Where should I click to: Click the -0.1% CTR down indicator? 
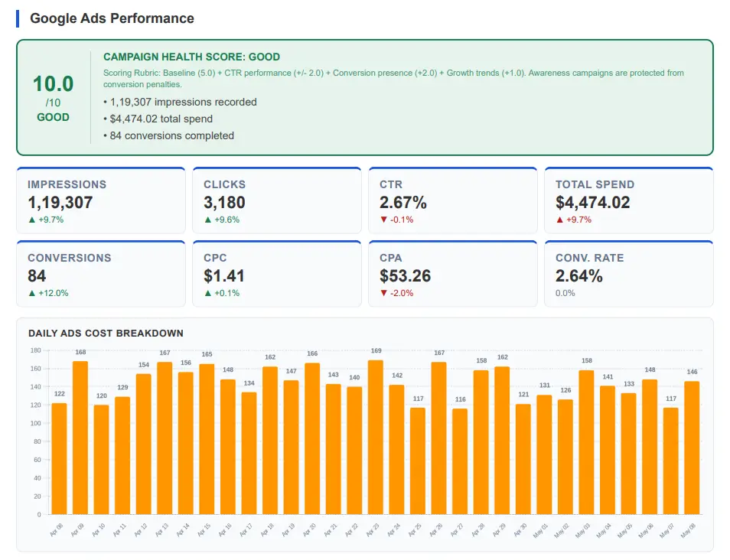click(x=396, y=220)
